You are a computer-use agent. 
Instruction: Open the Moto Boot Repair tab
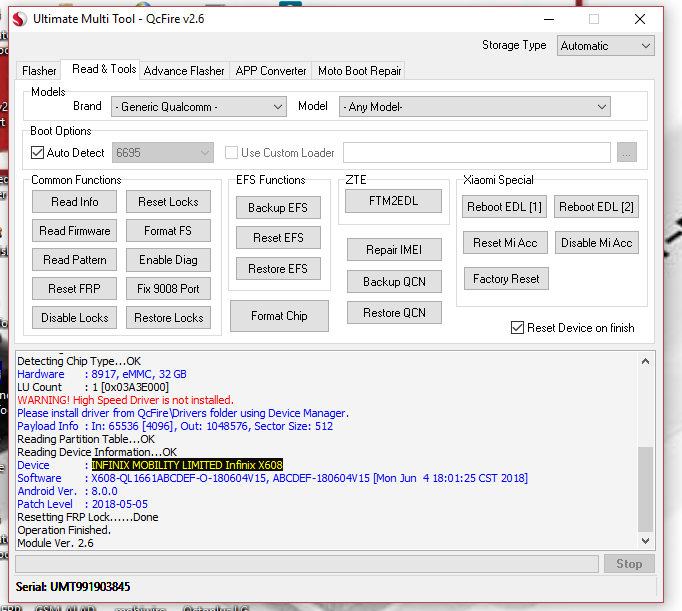pyautogui.click(x=359, y=70)
